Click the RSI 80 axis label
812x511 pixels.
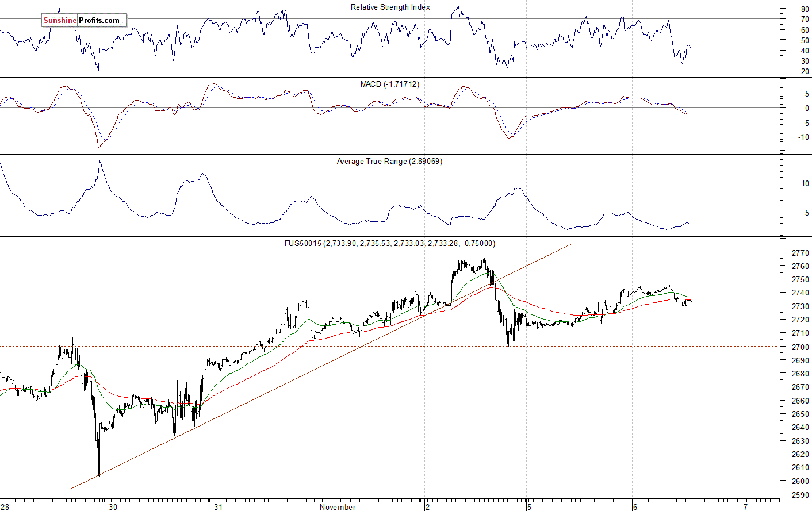[x=805, y=9]
